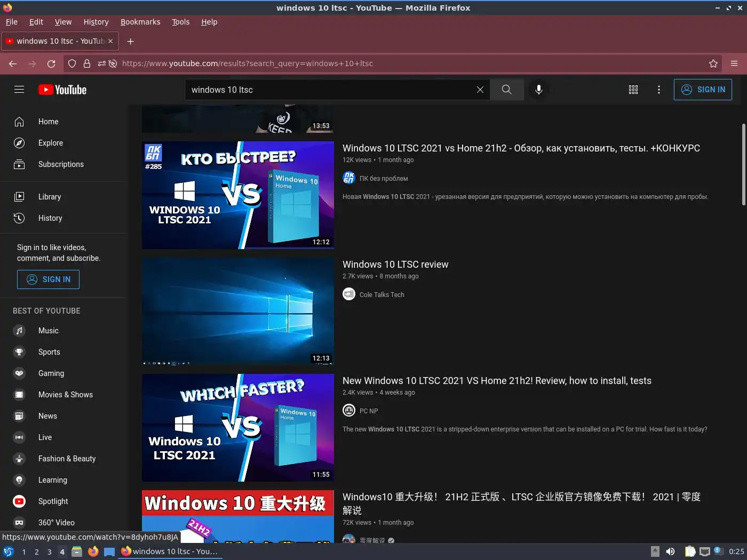
Task: Click SIGN IN button in sidebar
Action: click(x=48, y=279)
